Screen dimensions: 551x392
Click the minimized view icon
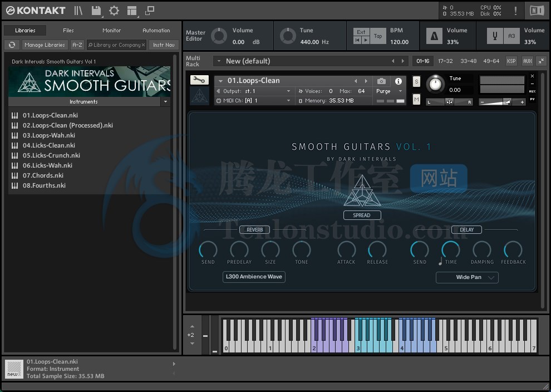coord(150,11)
